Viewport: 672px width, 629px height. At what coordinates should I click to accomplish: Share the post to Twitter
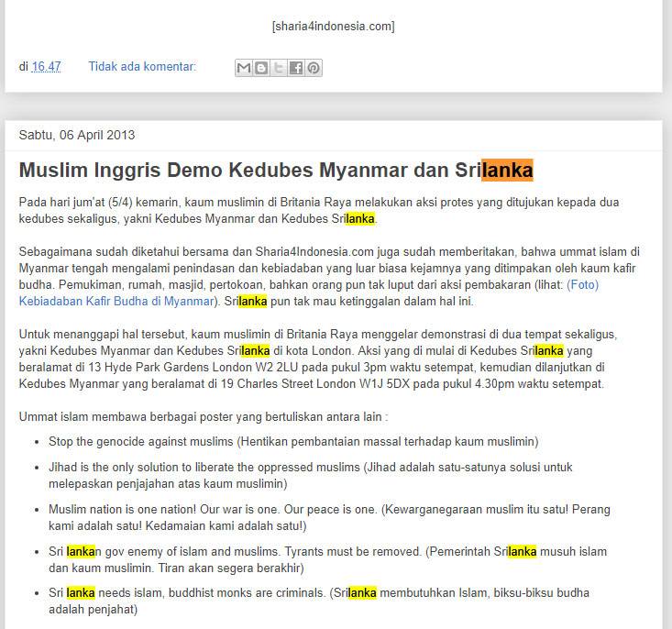(x=279, y=68)
